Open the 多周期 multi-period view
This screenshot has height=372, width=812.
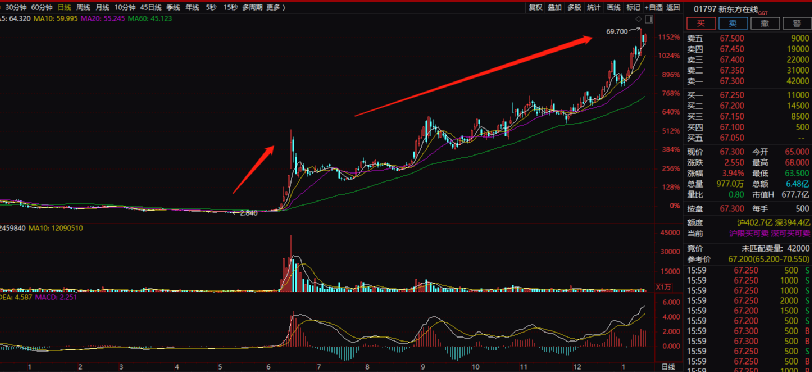tap(253, 7)
